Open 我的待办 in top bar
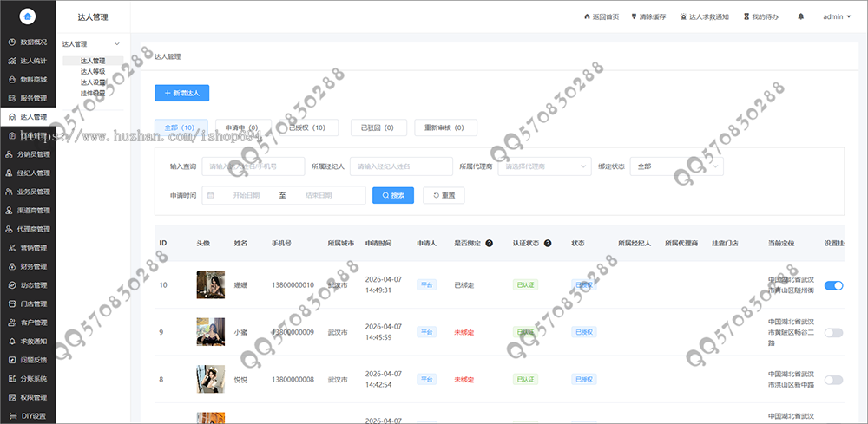 [760, 16]
